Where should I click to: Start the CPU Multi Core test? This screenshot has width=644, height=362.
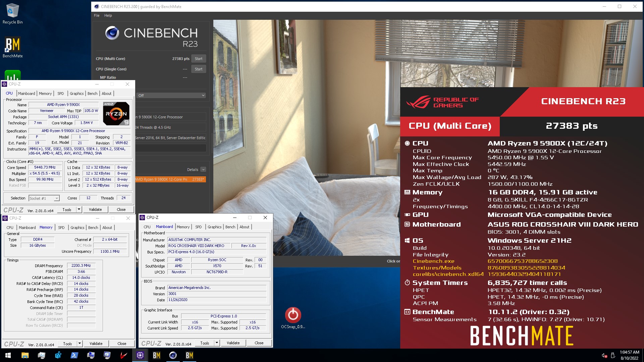[199, 59]
